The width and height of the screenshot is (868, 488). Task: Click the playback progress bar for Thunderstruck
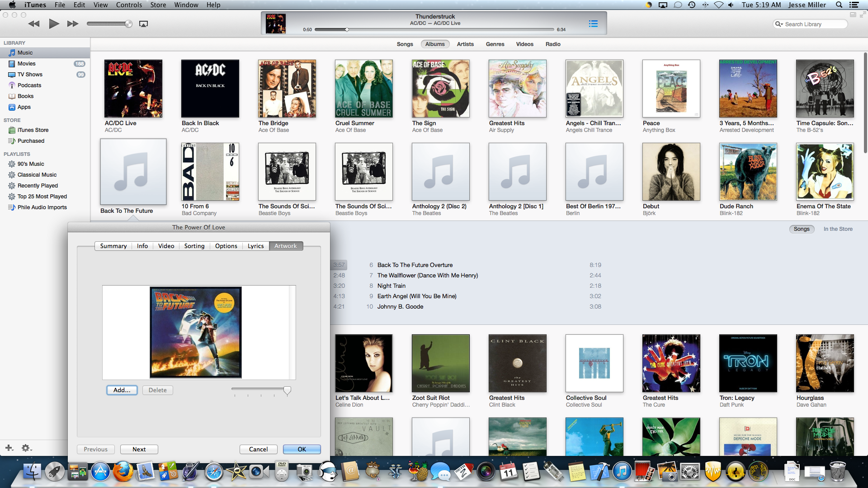pyautogui.click(x=434, y=29)
